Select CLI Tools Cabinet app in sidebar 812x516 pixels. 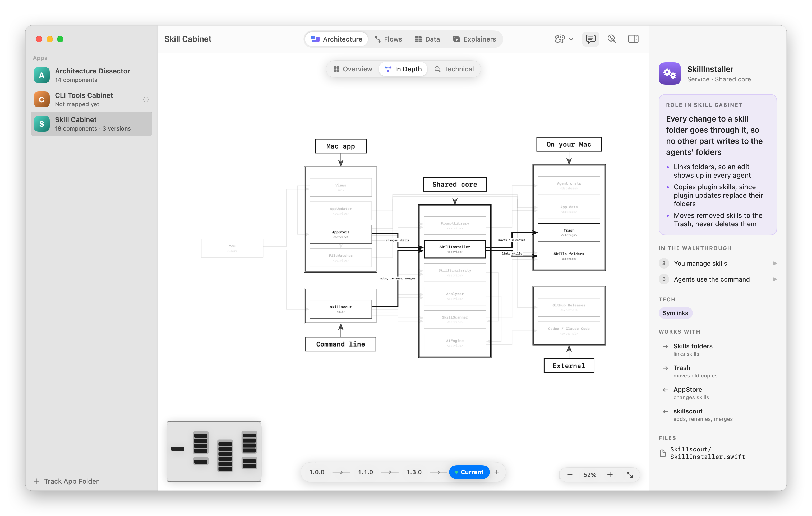tap(91, 99)
